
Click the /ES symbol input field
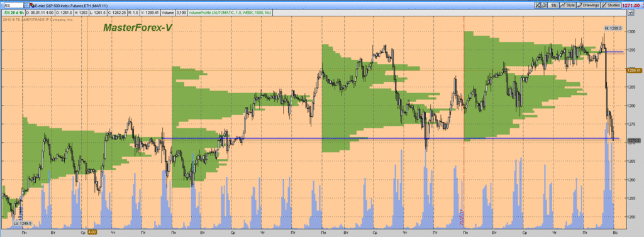14,5
